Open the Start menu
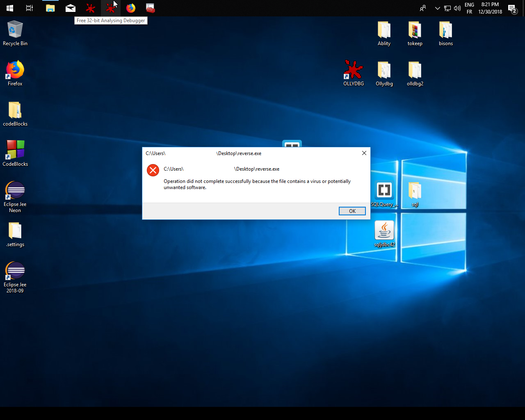Image resolution: width=525 pixels, height=420 pixels. click(9, 8)
